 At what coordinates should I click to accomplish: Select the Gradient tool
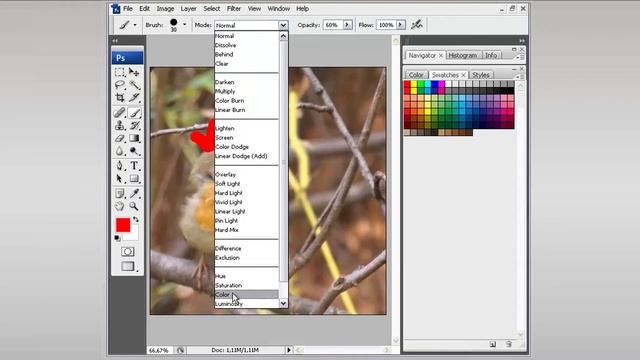(134, 138)
